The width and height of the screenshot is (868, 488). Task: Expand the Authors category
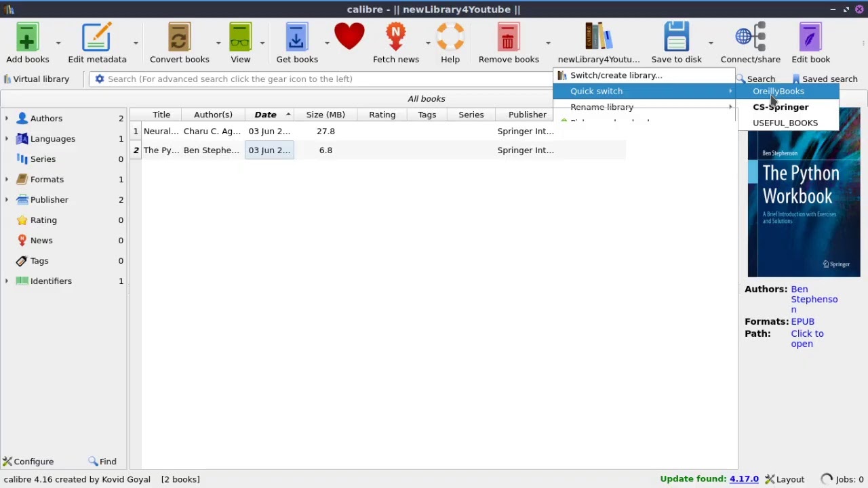(7, 119)
